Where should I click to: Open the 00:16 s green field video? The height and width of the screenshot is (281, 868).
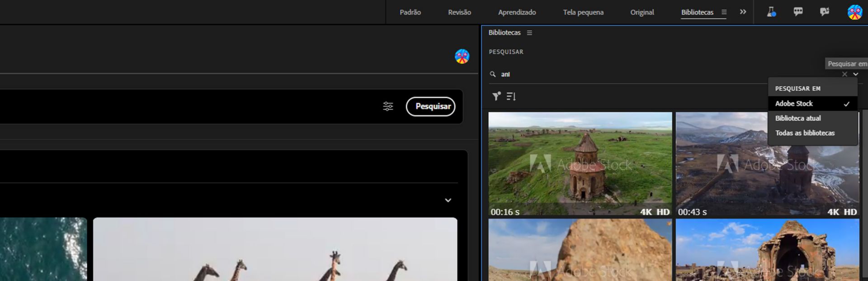point(580,164)
